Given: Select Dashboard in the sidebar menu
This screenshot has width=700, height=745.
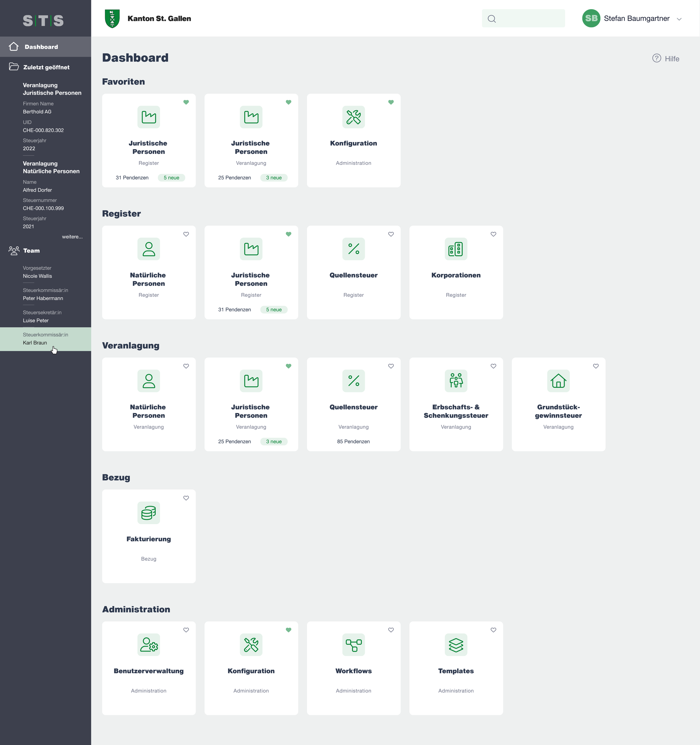Looking at the screenshot, I should coord(41,47).
